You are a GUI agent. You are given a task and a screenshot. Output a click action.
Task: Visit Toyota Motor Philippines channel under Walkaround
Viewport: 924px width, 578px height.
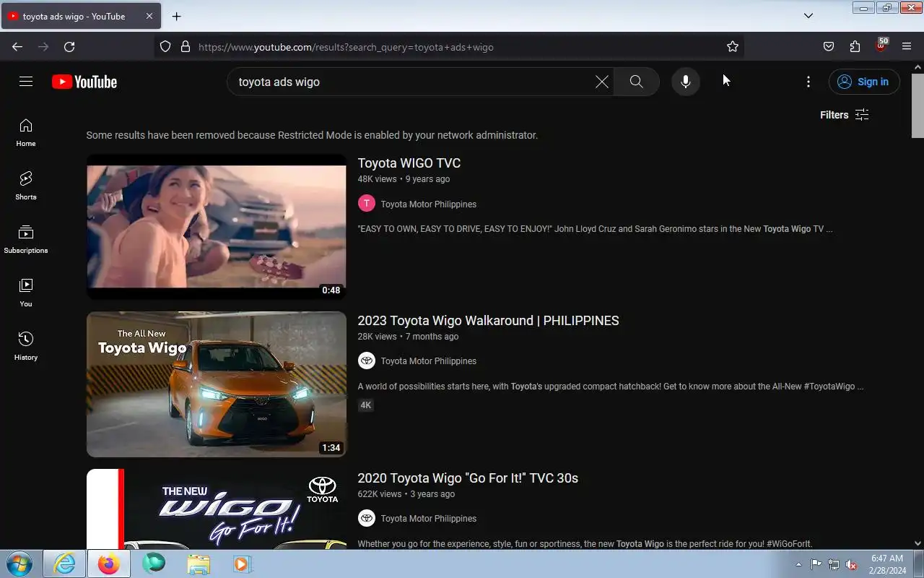(429, 361)
